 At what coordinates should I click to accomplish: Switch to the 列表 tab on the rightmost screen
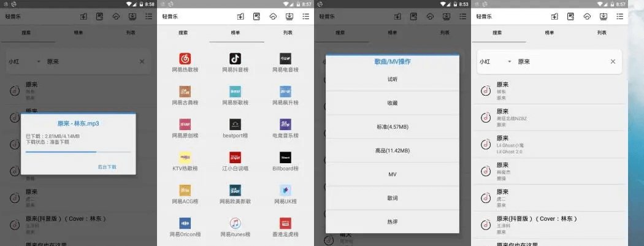tap(602, 33)
